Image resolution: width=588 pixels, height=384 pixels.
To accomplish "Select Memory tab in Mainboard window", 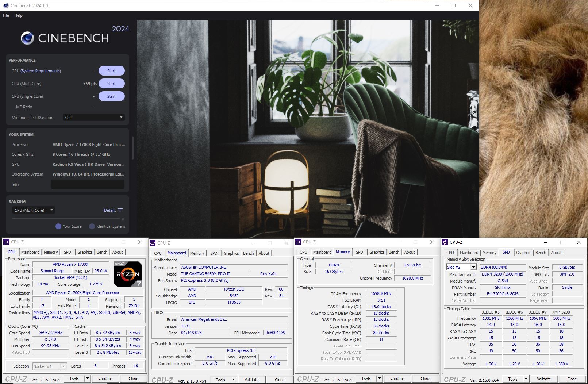I will click(197, 253).
